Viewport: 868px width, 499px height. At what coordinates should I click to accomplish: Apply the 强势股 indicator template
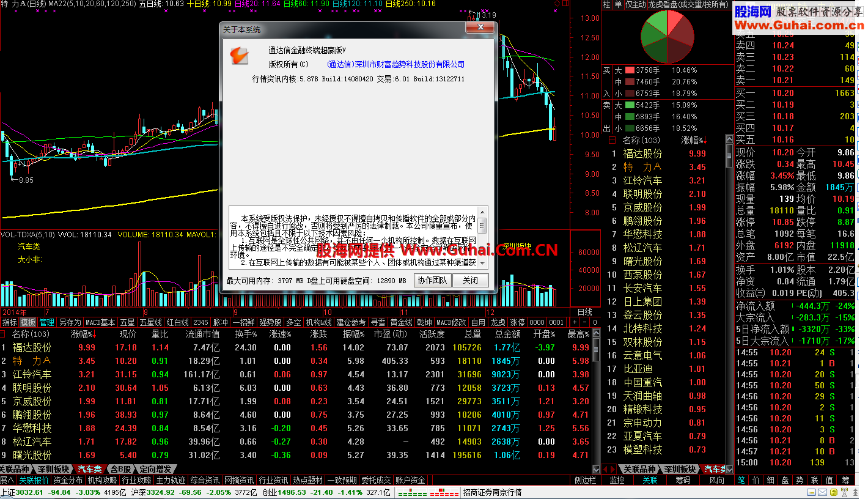tap(271, 322)
